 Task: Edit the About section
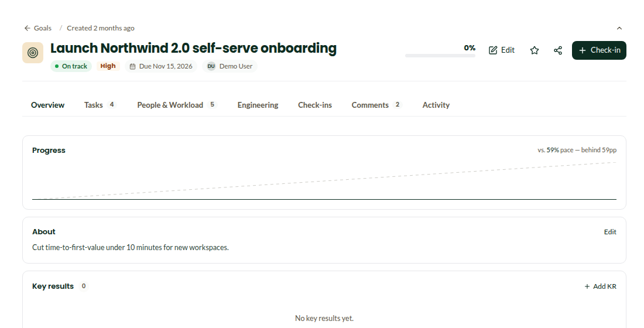(610, 232)
